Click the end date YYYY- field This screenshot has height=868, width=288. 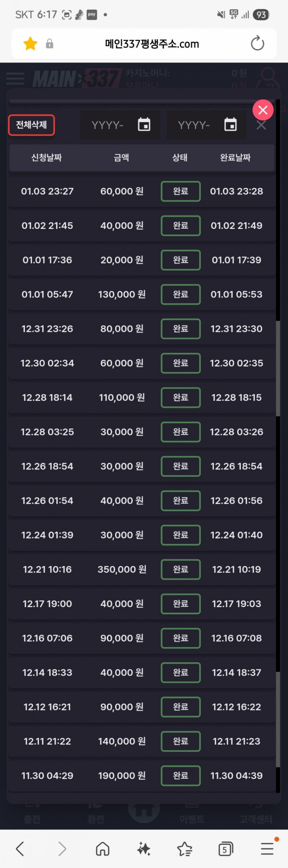click(x=194, y=125)
